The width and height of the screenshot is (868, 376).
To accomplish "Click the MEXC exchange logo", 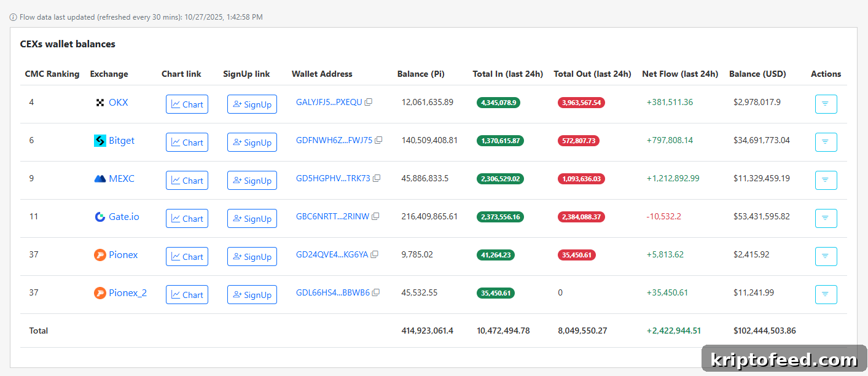I will click(100, 179).
